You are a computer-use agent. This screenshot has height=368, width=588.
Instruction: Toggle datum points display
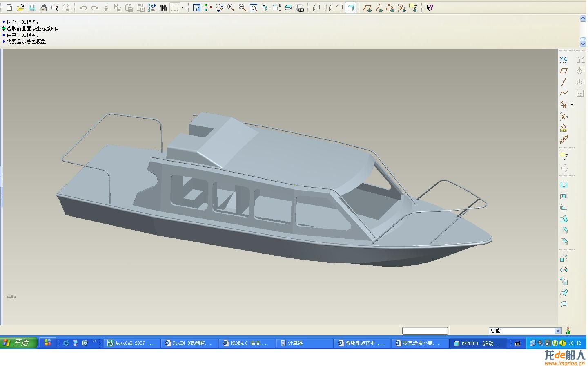pos(390,7)
